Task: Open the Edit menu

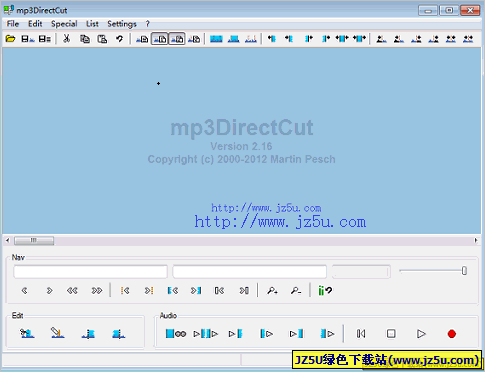Action: click(x=35, y=24)
